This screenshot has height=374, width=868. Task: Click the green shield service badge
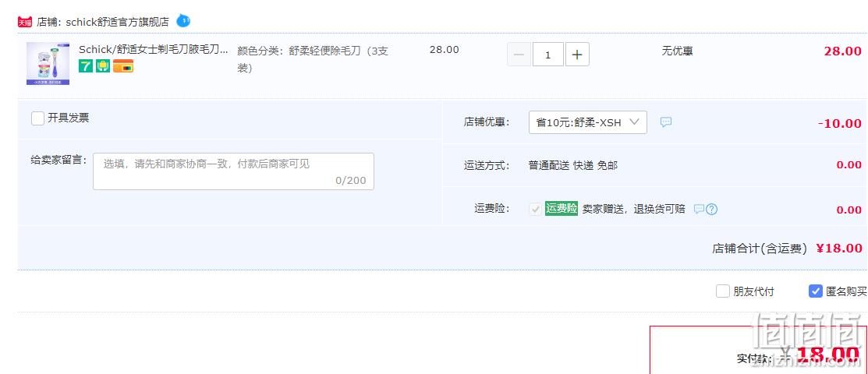103,66
